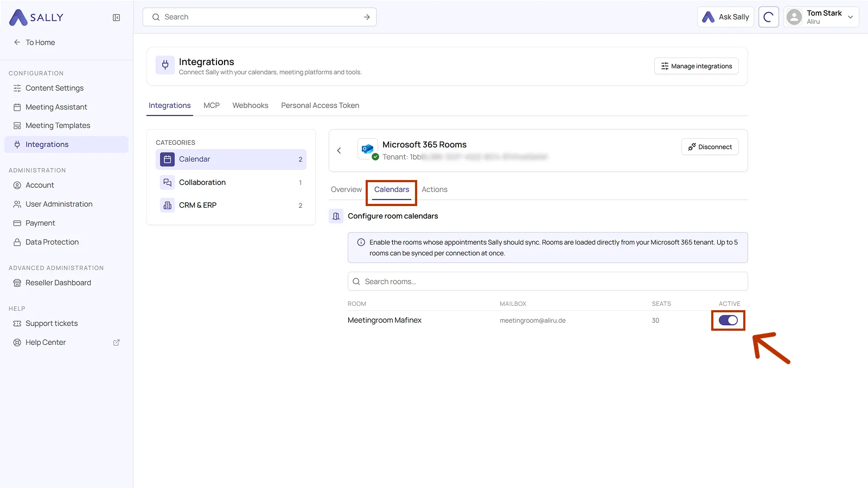This screenshot has width=868, height=488.
Task: Click the info icon in the notice
Action: click(x=361, y=242)
